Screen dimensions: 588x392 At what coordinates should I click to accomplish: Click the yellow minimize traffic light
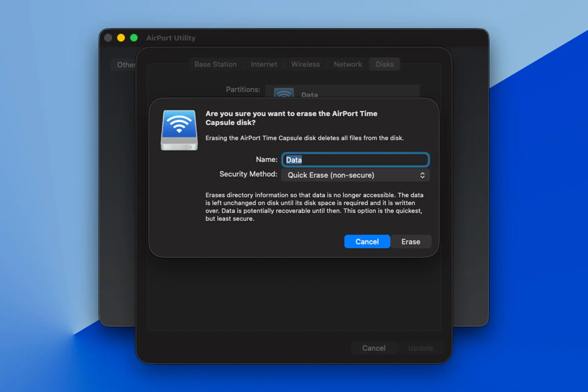point(121,38)
